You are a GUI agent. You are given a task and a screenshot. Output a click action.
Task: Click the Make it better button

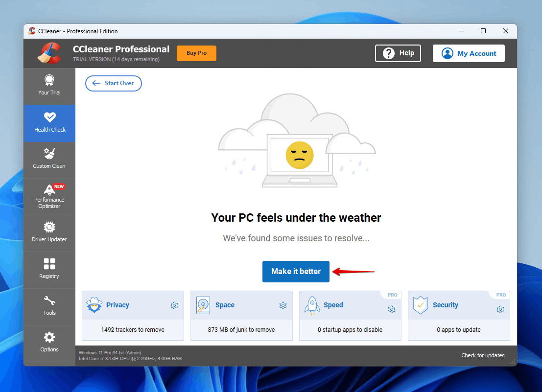pos(296,272)
